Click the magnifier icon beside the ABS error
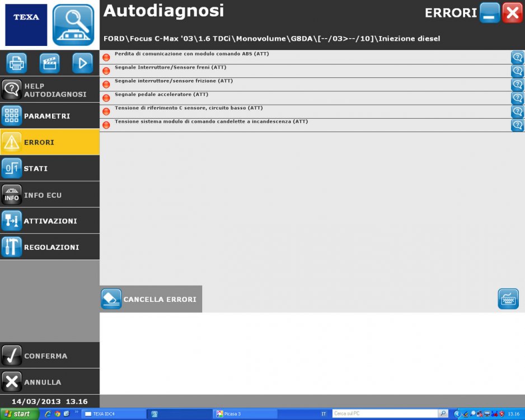The width and height of the screenshot is (525, 420). (x=517, y=57)
